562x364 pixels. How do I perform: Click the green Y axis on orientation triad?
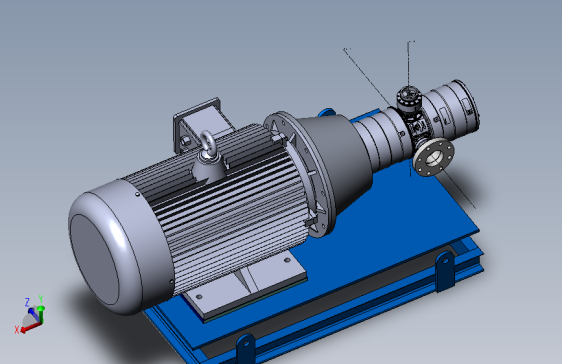click(x=41, y=309)
